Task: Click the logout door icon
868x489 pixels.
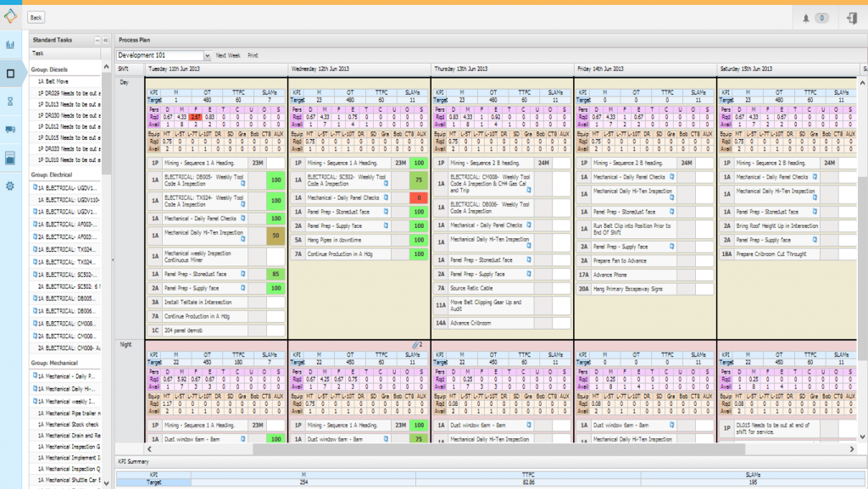Action: [x=852, y=18]
